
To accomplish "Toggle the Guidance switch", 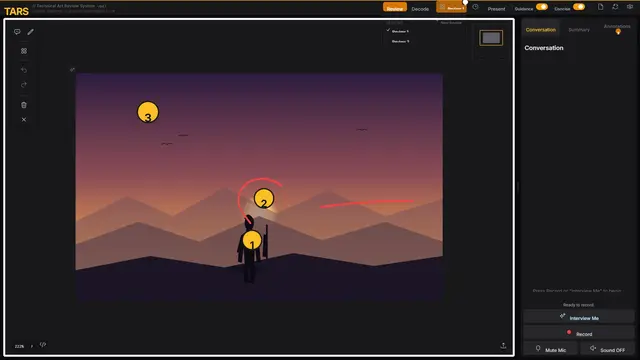I will tap(542, 7).
